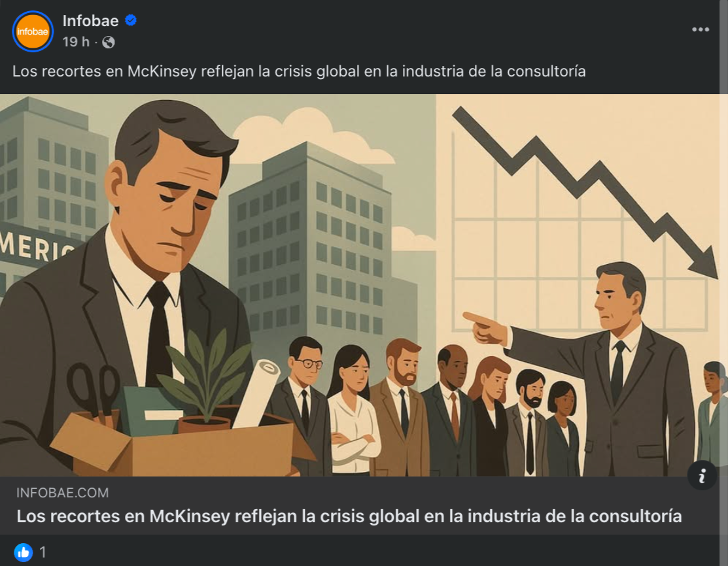Click the INFOBAE.COM domain label
The height and width of the screenshot is (566, 728).
point(63,493)
